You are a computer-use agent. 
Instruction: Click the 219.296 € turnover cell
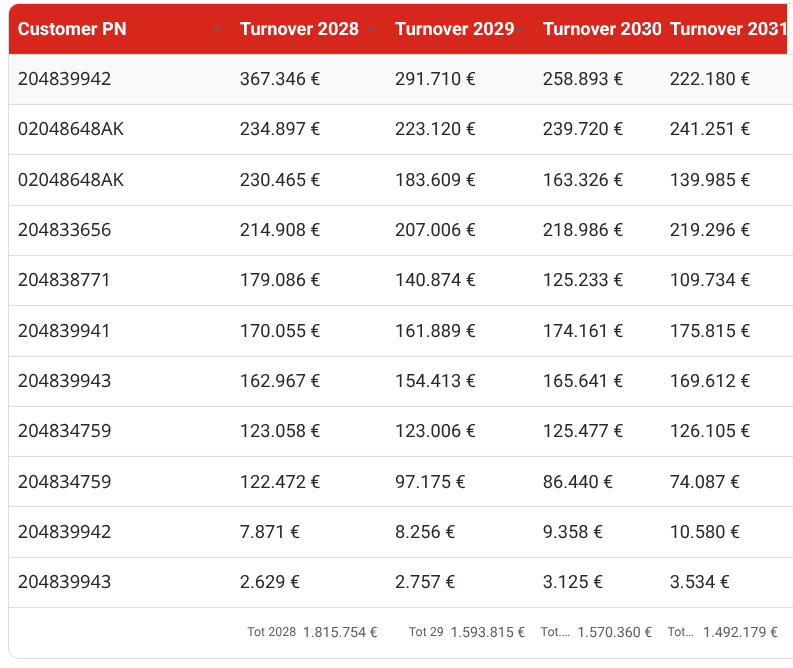710,230
